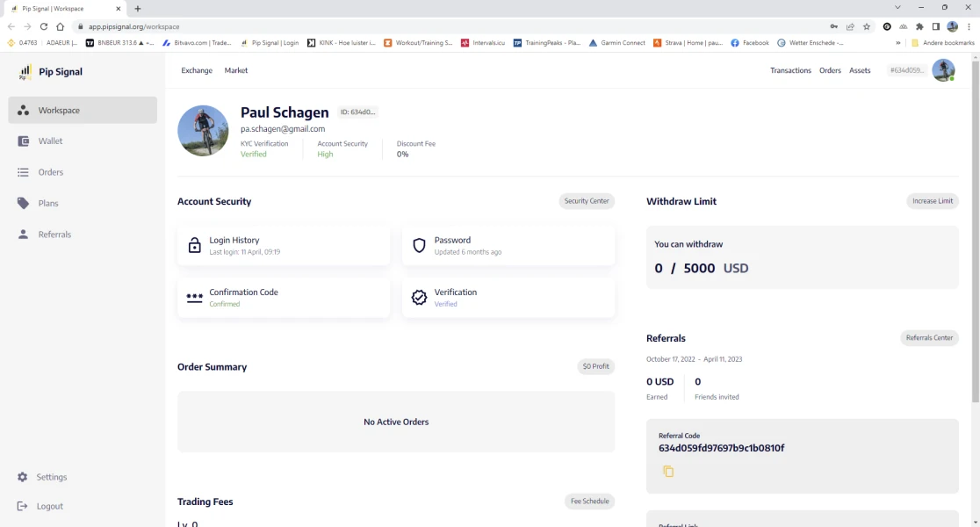Open the Password card
Screen dimensions: 980x527
click(508, 246)
